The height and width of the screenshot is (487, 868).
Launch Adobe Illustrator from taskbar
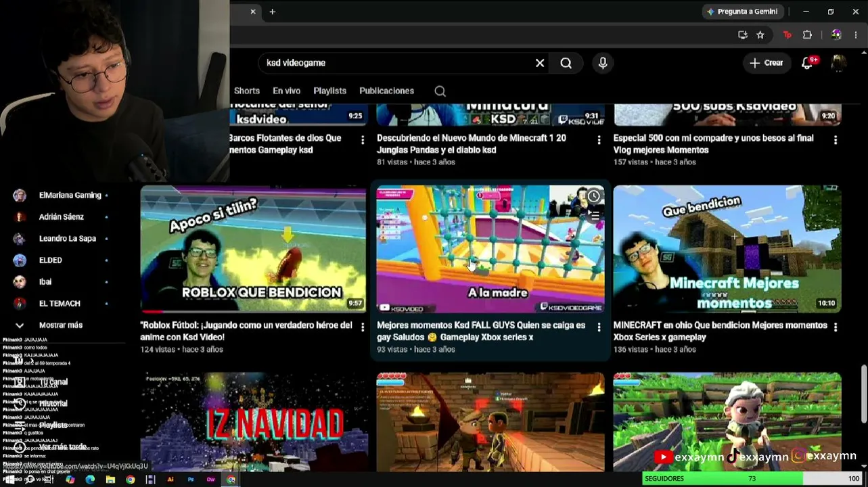170,480
